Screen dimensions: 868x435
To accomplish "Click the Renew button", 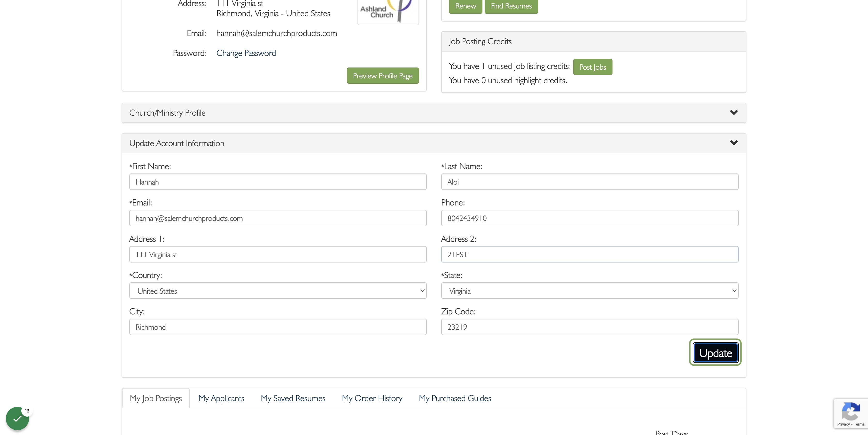I will click(465, 6).
